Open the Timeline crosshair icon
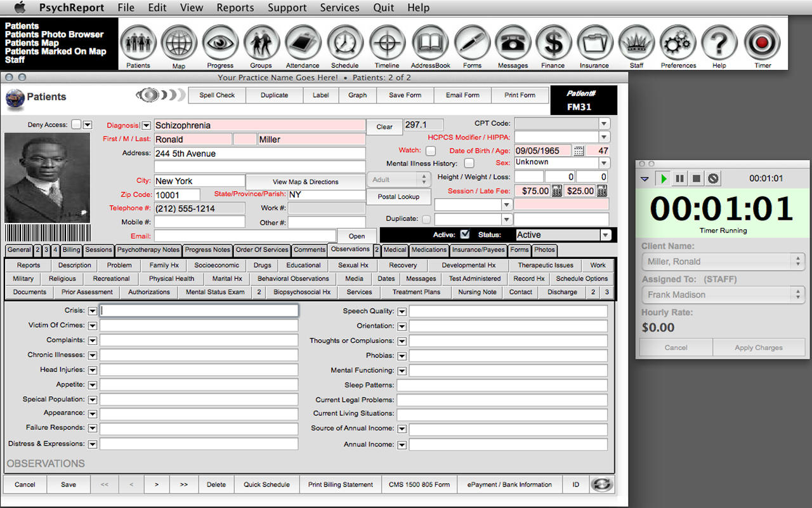Viewport: 812px width, 508px height. [x=387, y=43]
